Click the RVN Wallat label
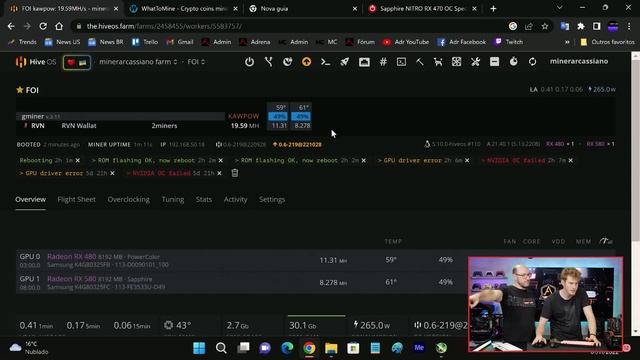This screenshot has height=360, width=640. pyautogui.click(x=79, y=126)
